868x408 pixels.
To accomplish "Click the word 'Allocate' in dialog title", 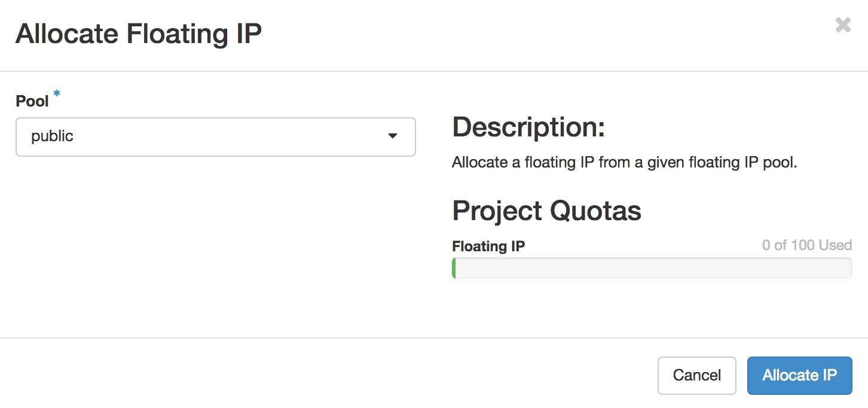I will pyautogui.click(x=67, y=34).
